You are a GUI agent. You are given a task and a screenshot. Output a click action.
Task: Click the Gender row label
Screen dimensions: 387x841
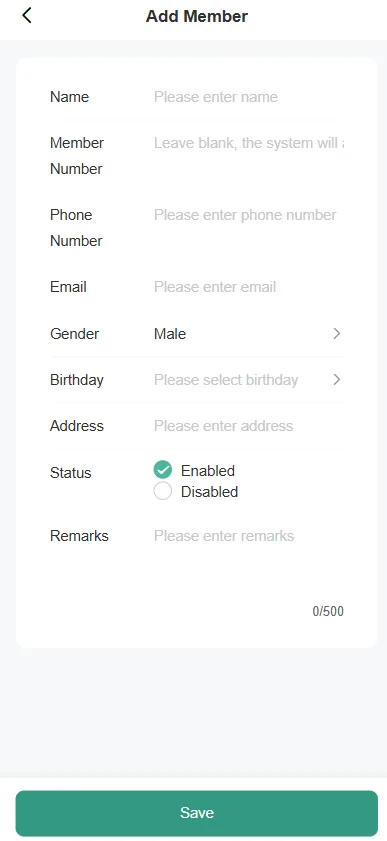click(x=75, y=334)
